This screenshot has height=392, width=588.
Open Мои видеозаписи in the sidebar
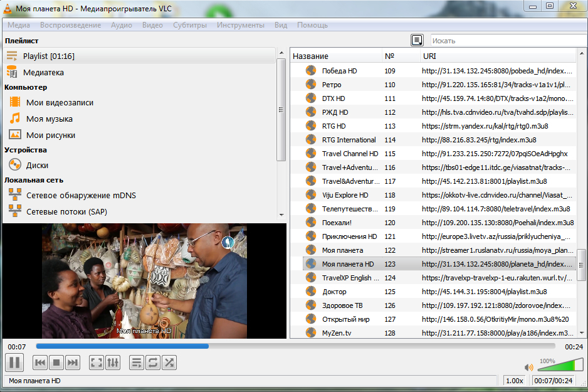[60, 102]
